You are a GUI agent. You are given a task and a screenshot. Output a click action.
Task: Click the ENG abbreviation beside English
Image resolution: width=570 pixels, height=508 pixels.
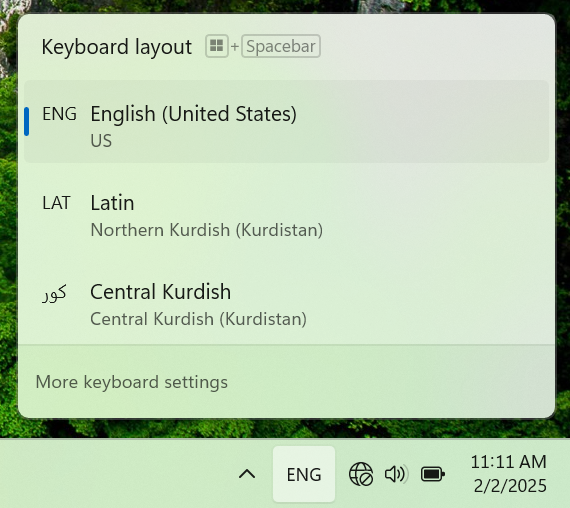(x=59, y=114)
